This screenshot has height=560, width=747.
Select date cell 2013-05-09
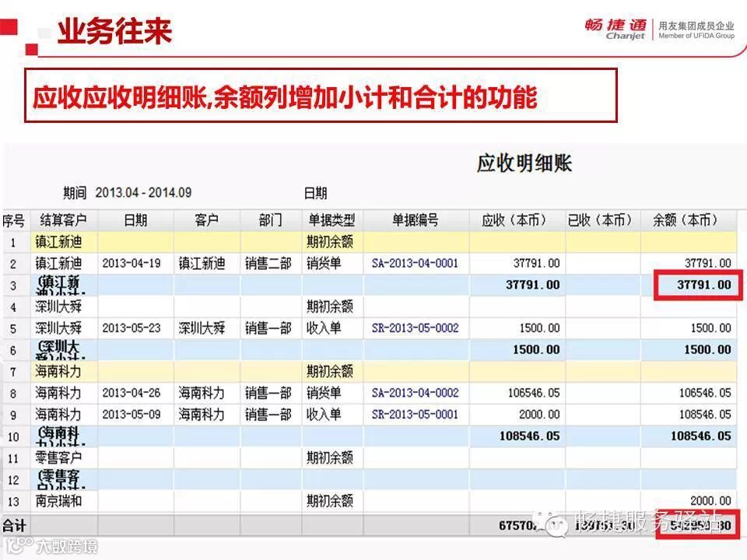click(132, 415)
